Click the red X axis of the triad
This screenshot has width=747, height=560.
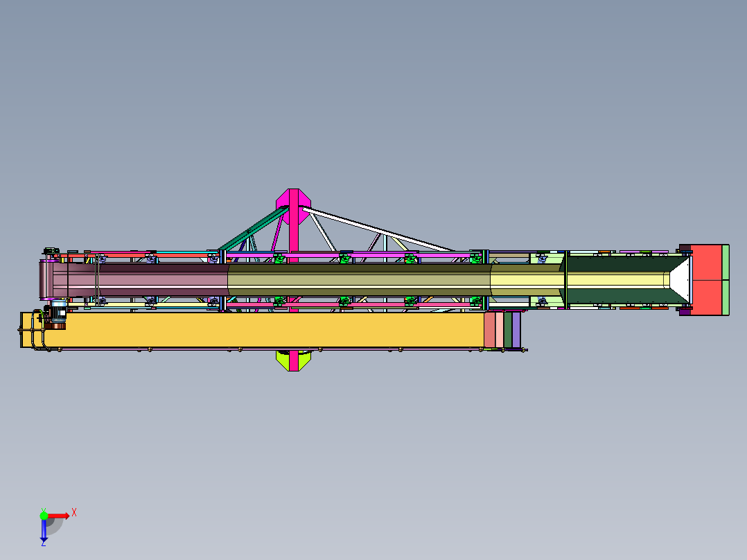58,516
